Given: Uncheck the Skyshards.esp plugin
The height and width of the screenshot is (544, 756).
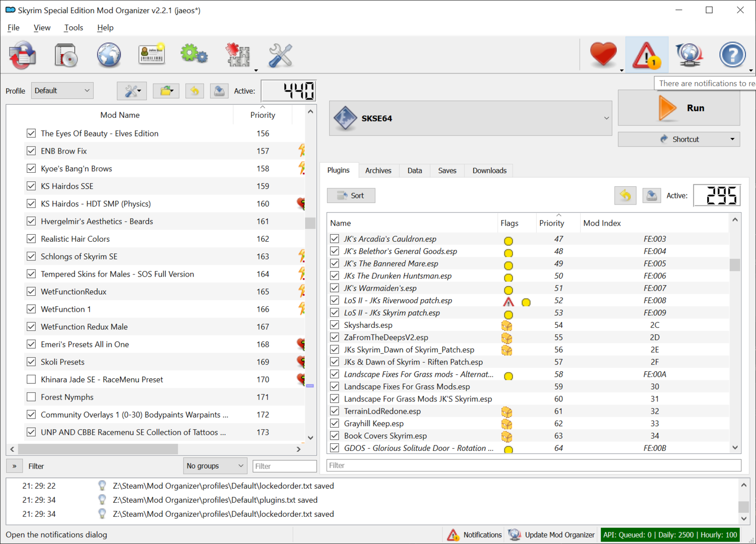Looking at the screenshot, I should [x=335, y=325].
